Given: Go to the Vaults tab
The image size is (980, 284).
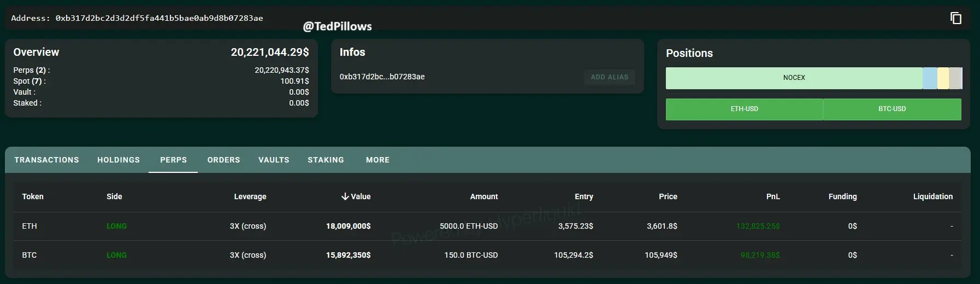Looking at the screenshot, I should [274, 160].
